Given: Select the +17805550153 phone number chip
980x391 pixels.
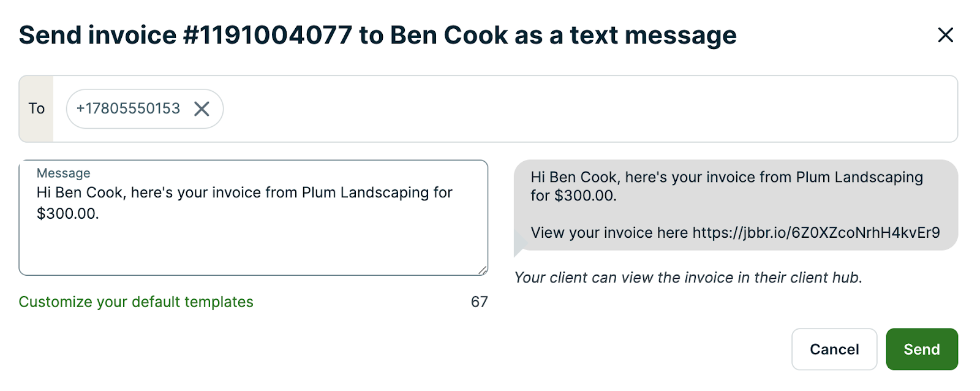Looking at the screenshot, I should (x=128, y=109).
